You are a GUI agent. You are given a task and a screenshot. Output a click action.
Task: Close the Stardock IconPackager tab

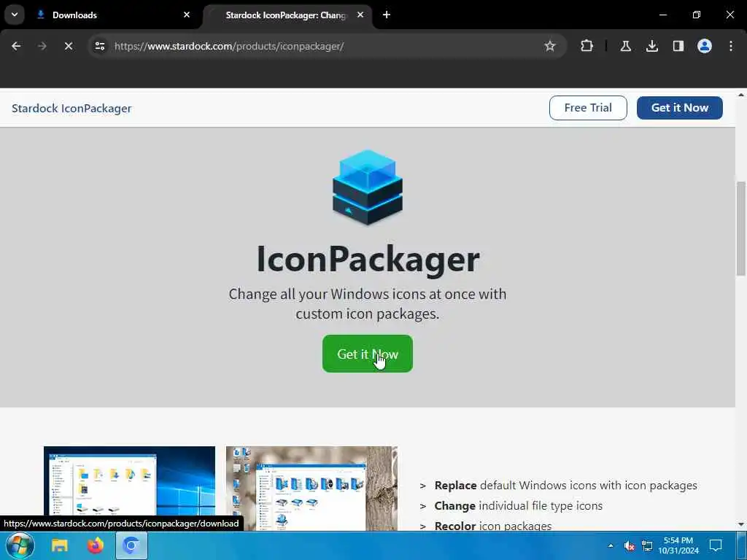point(360,15)
